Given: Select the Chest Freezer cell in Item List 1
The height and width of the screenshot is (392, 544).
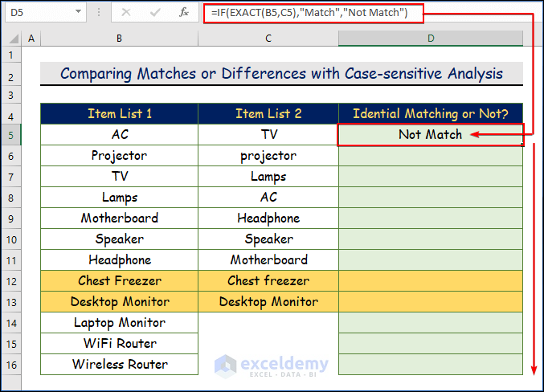Looking at the screenshot, I should tap(119, 280).
